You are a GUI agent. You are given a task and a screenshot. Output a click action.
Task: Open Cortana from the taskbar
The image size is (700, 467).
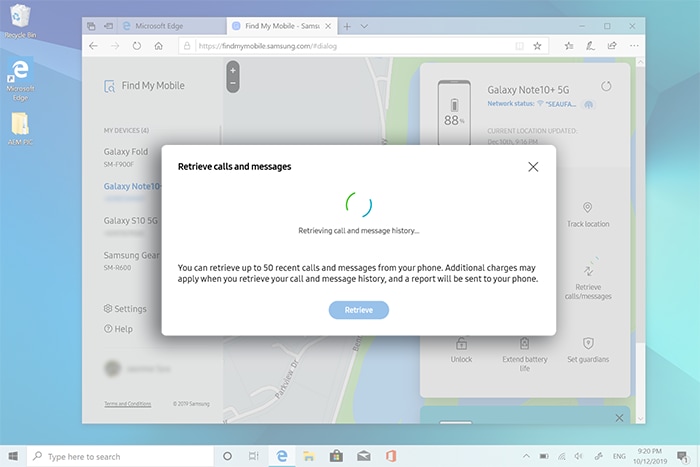(227, 456)
